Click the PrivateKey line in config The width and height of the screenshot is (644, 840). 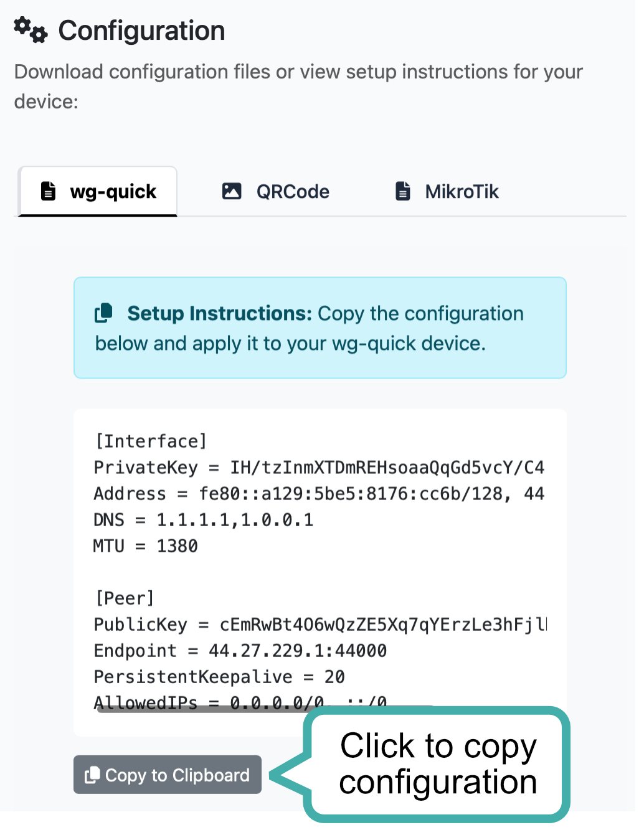[319, 468]
